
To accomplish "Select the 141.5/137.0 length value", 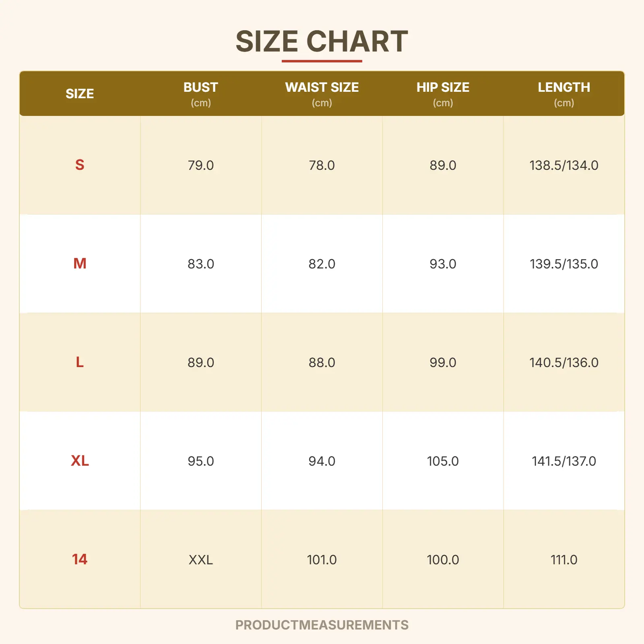I will (563, 461).
